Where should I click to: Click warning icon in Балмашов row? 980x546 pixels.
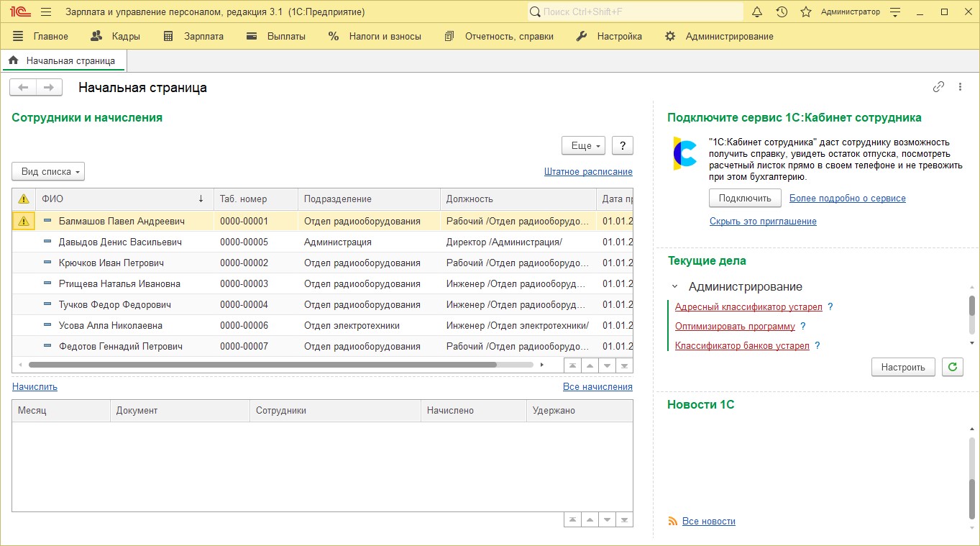(24, 221)
